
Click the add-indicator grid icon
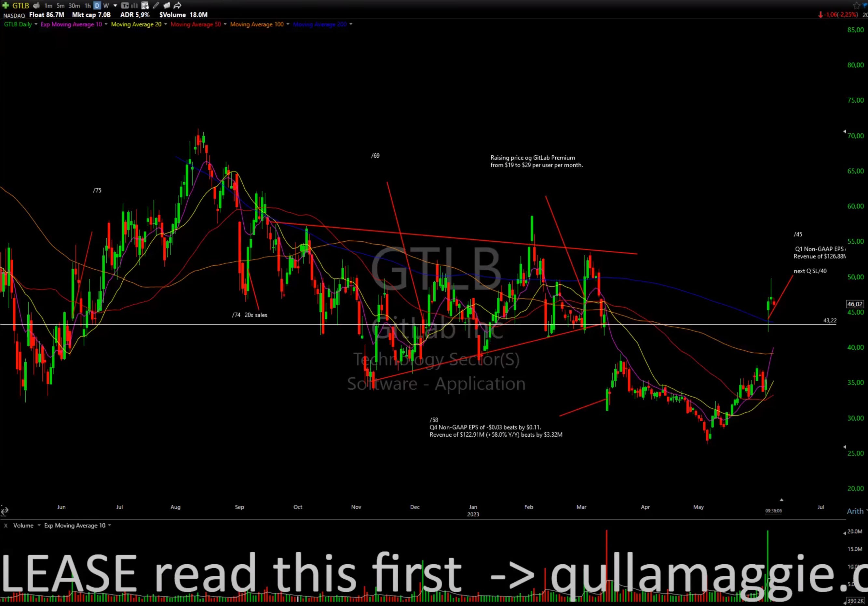point(145,5)
